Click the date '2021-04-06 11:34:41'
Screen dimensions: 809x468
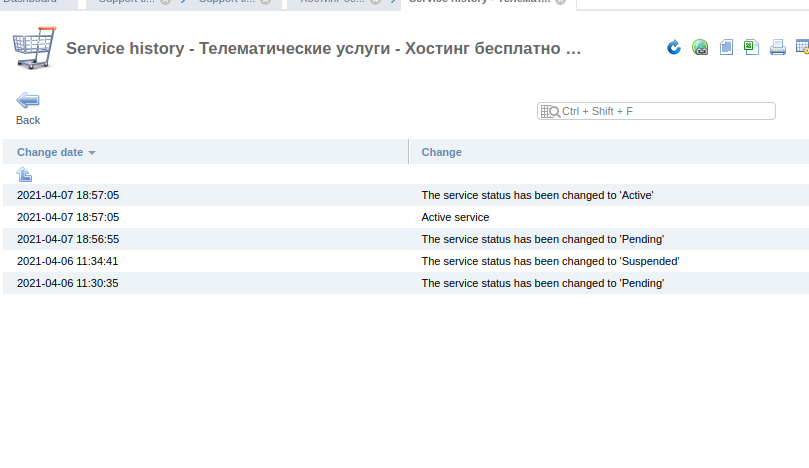[68, 261]
